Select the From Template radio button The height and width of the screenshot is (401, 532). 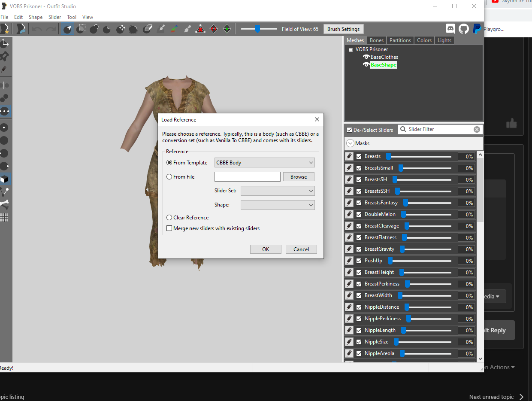point(169,163)
